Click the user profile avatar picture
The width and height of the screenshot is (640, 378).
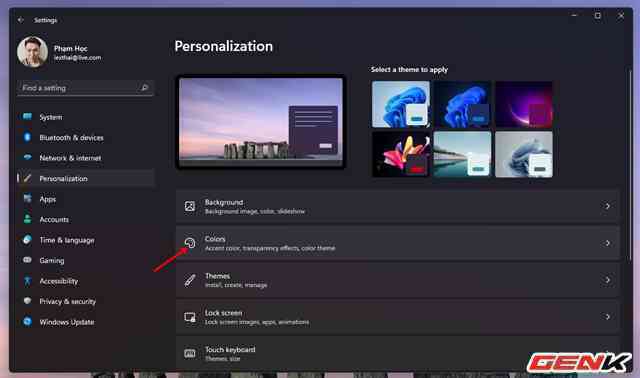point(32,52)
